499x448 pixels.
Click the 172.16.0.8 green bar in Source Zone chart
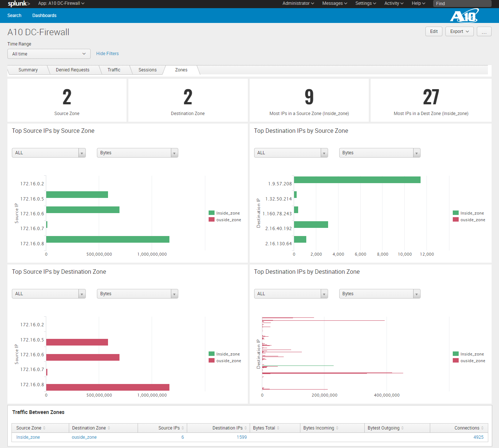click(108, 239)
